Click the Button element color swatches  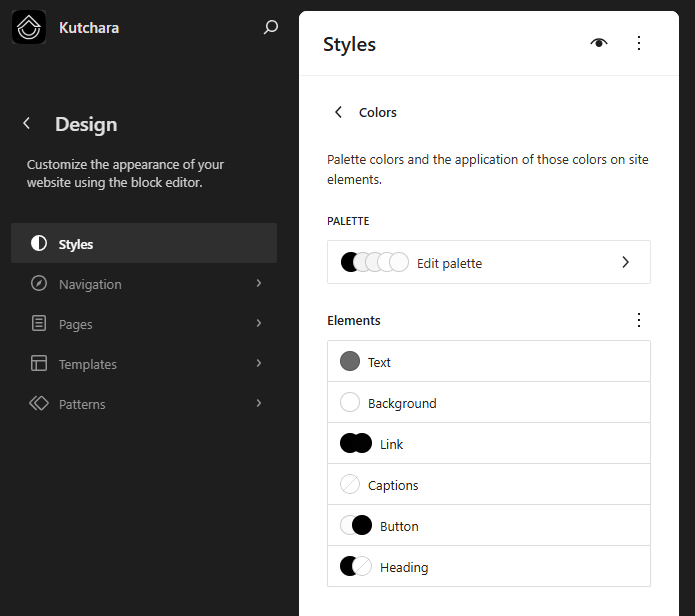point(356,525)
